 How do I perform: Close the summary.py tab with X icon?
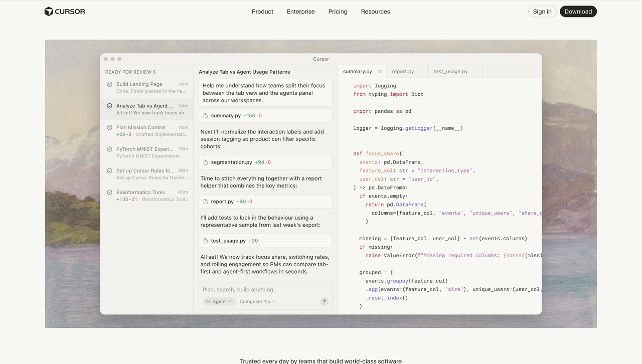click(x=380, y=72)
